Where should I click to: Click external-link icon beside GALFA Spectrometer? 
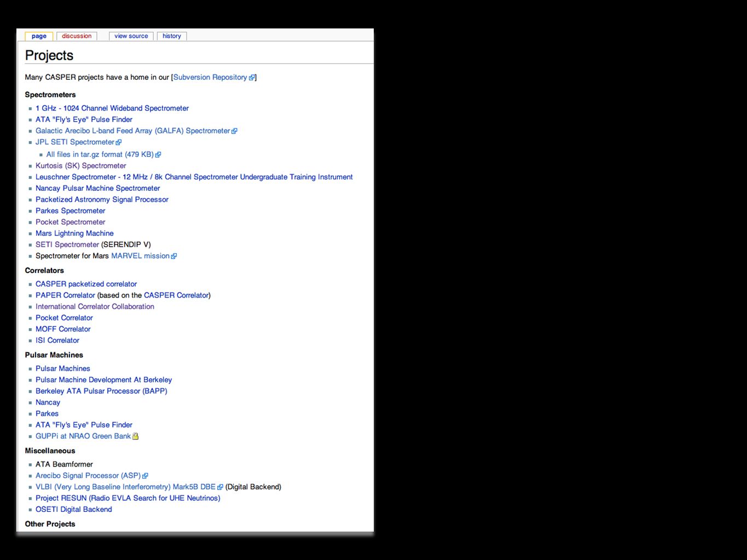(234, 131)
